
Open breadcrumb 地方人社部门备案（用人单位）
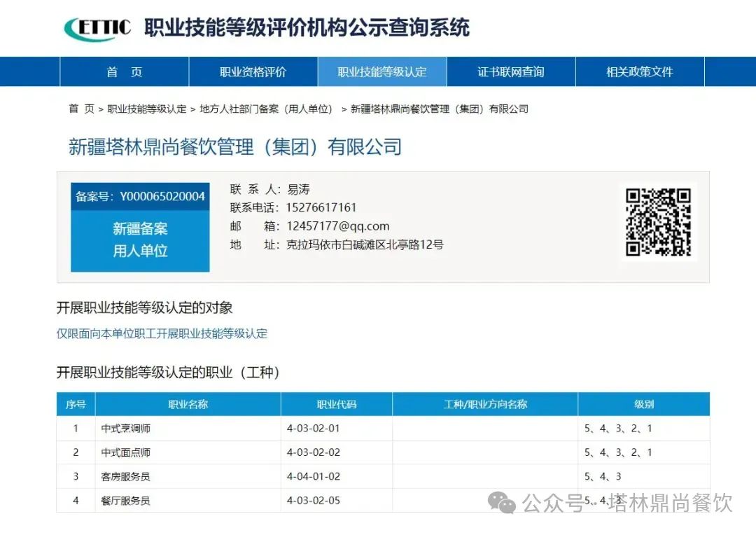pos(266,109)
